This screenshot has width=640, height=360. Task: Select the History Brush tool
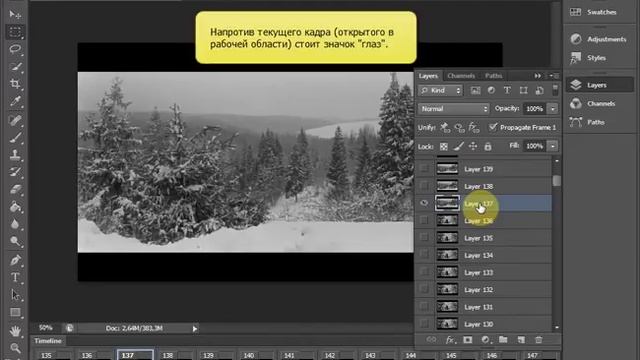tap(15, 172)
